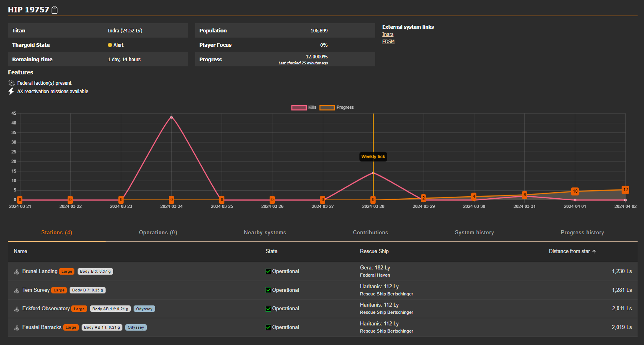Click Gera: 182 Ly rescue ship entry
Image resolution: width=644 pixels, height=345 pixels.
(375, 268)
